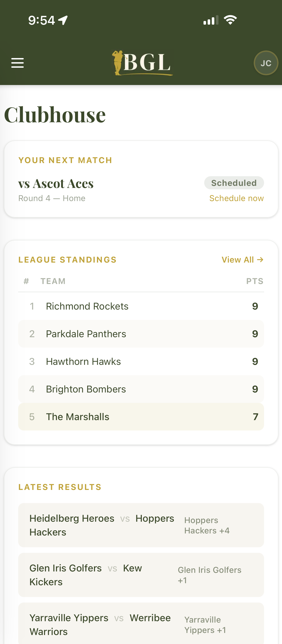The width and height of the screenshot is (282, 644).
Task: Open the hamburger navigation menu
Action: (x=17, y=63)
